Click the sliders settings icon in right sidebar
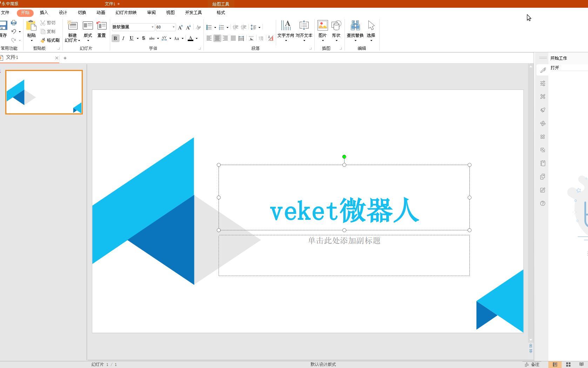Viewport: 588px width, 368px height. point(543,83)
